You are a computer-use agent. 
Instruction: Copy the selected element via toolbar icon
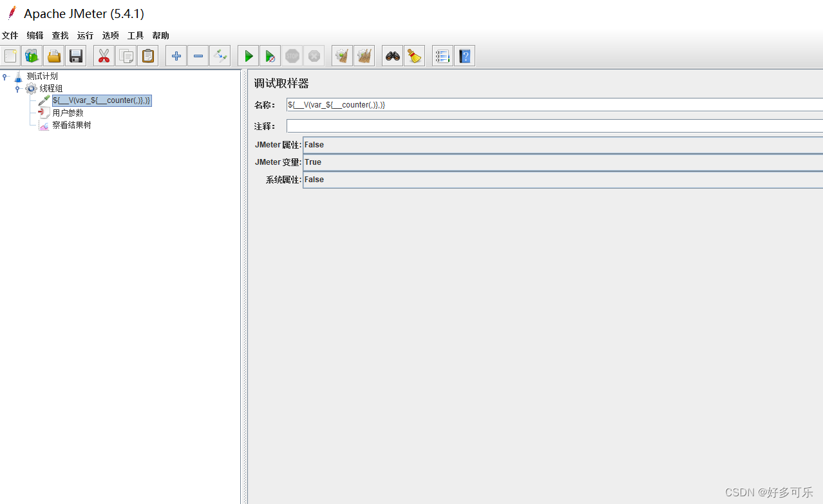pos(126,56)
